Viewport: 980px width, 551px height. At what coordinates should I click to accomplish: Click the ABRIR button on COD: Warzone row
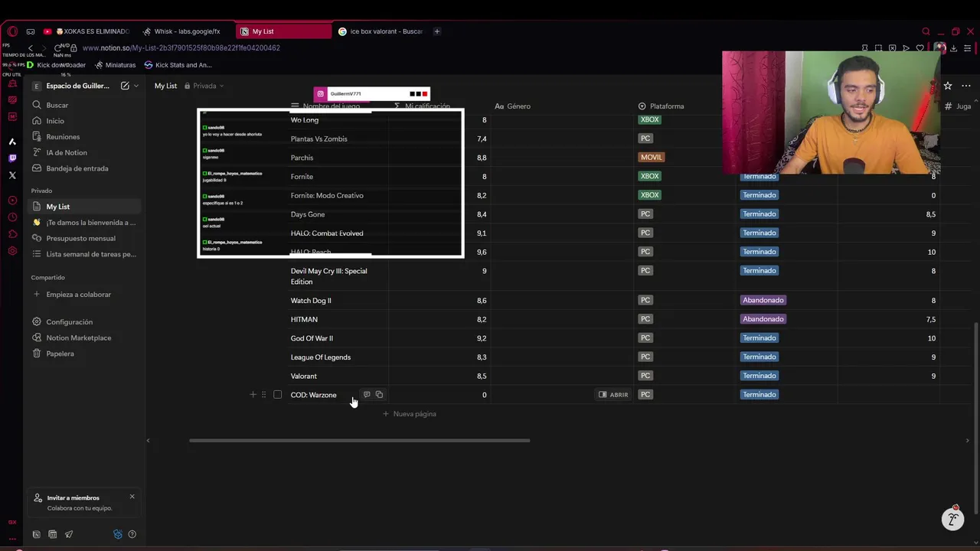point(613,395)
